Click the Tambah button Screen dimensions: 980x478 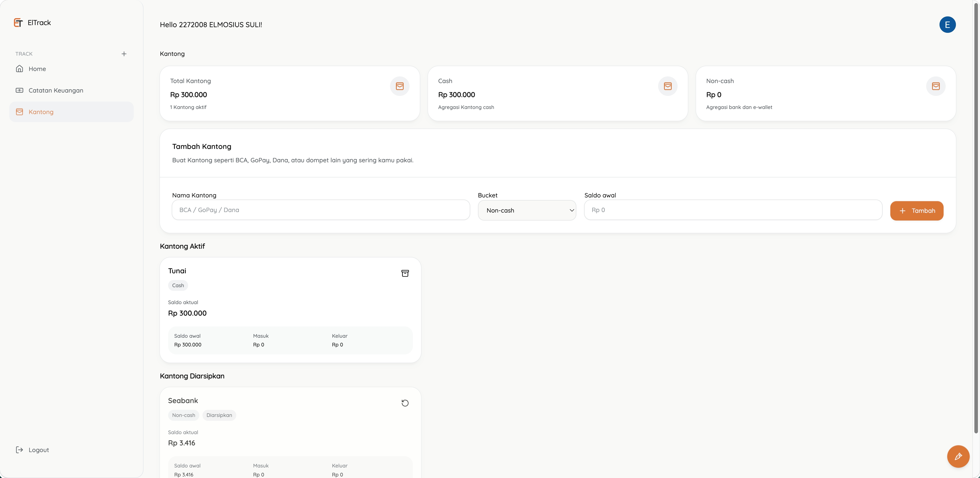[x=916, y=211]
